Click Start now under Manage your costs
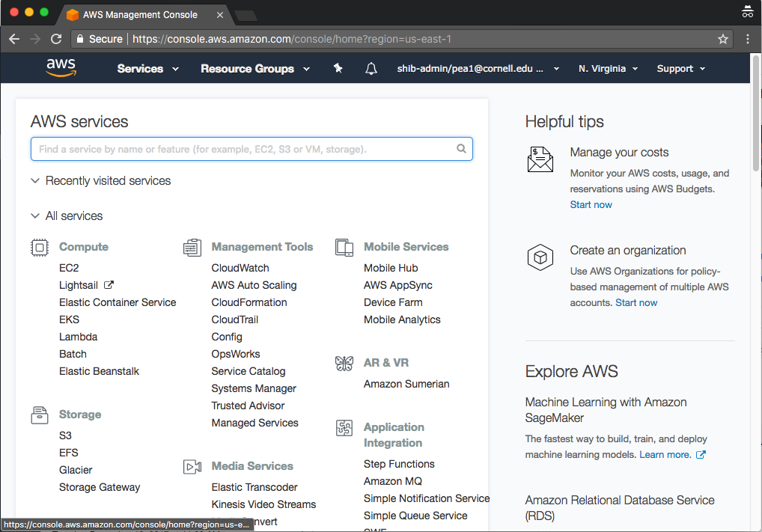Viewport: 762px width, 532px height. [x=591, y=204]
